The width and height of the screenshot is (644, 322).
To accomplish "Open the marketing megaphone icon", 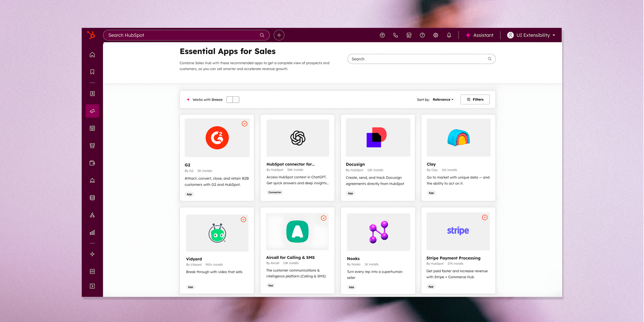I will point(92,111).
